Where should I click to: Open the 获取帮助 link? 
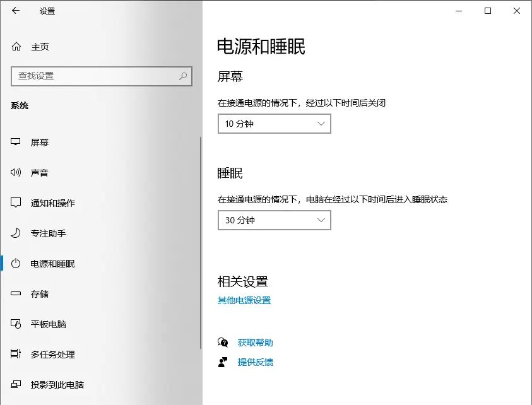[x=256, y=343]
